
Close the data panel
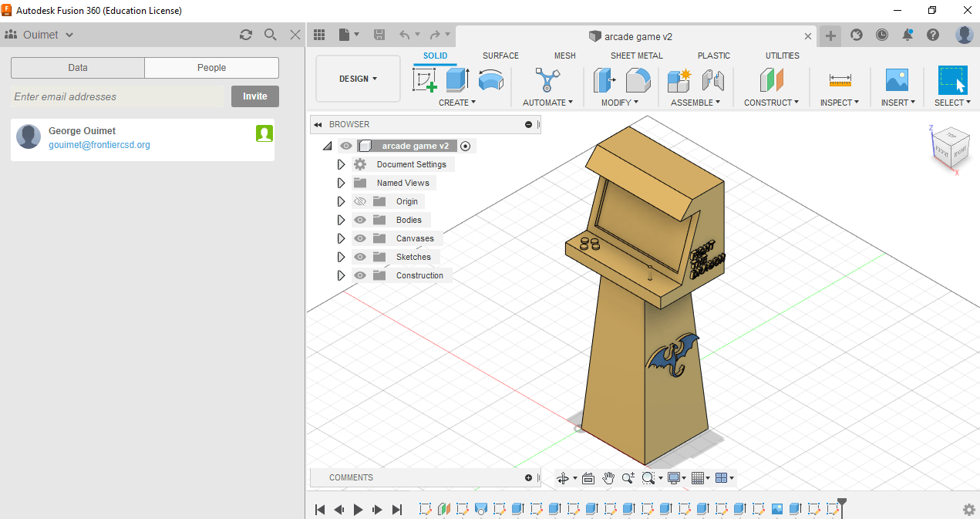tap(295, 35)
